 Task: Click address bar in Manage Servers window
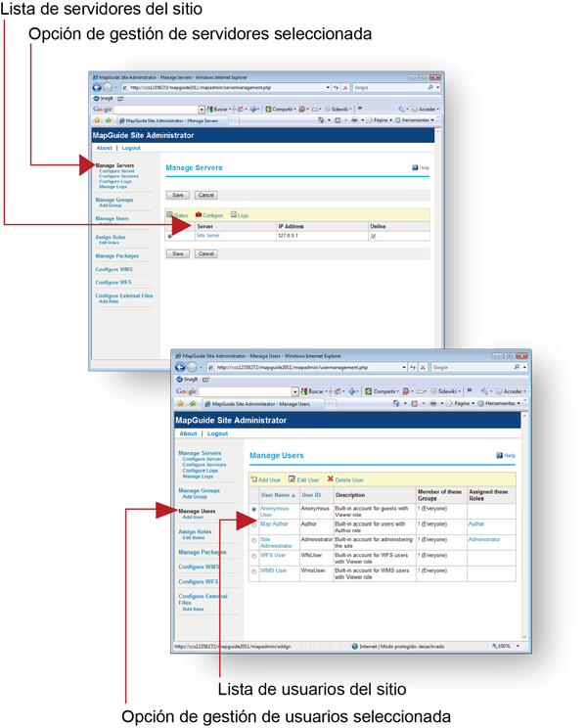[x=226, y=87]
